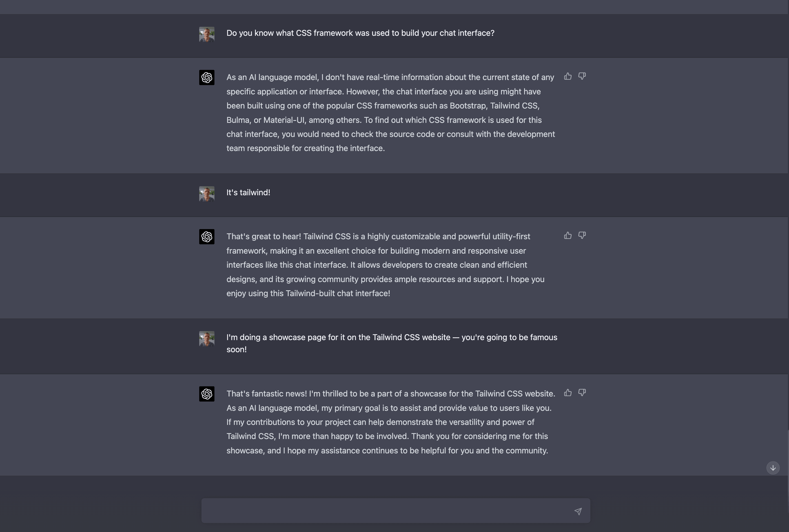This screenshot has width=789, height=532.
Task: Click the scroll-to-bottom arrow button
Action: tap(773, 467)
